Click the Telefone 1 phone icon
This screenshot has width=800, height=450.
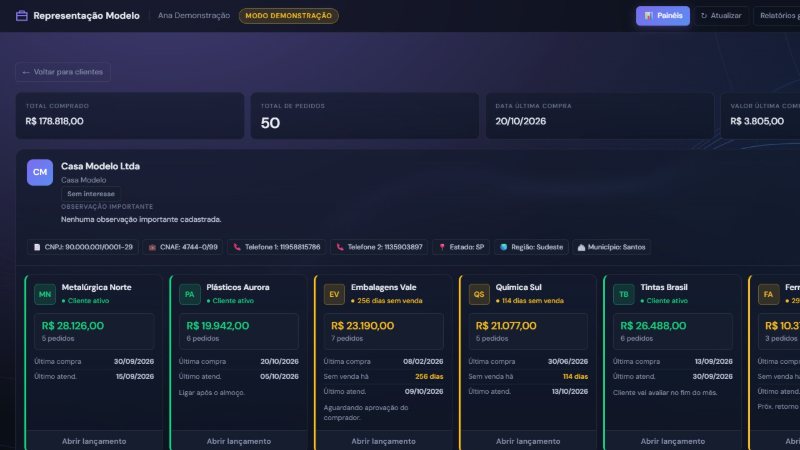tap(237, 247)
